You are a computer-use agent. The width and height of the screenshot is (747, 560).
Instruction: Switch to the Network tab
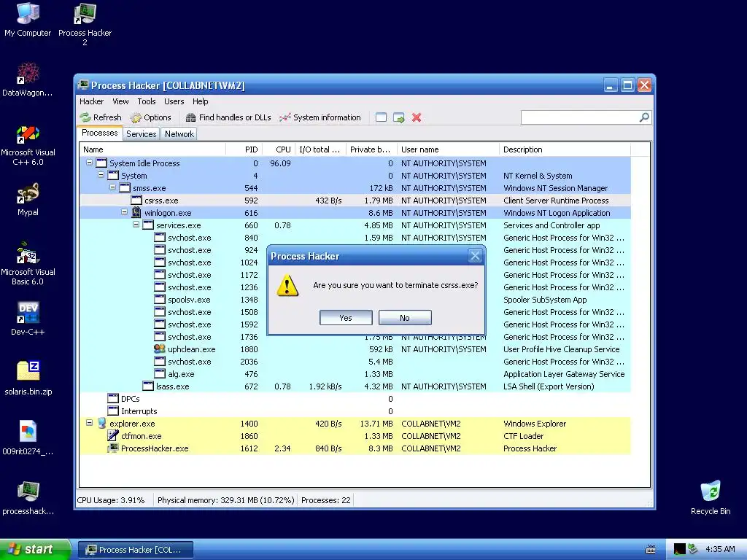(x=179, y=134)
